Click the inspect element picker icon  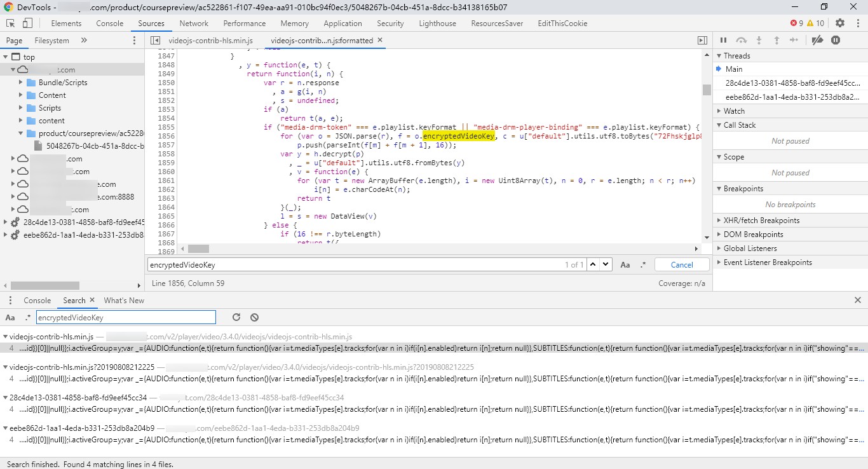click(11, 24)
